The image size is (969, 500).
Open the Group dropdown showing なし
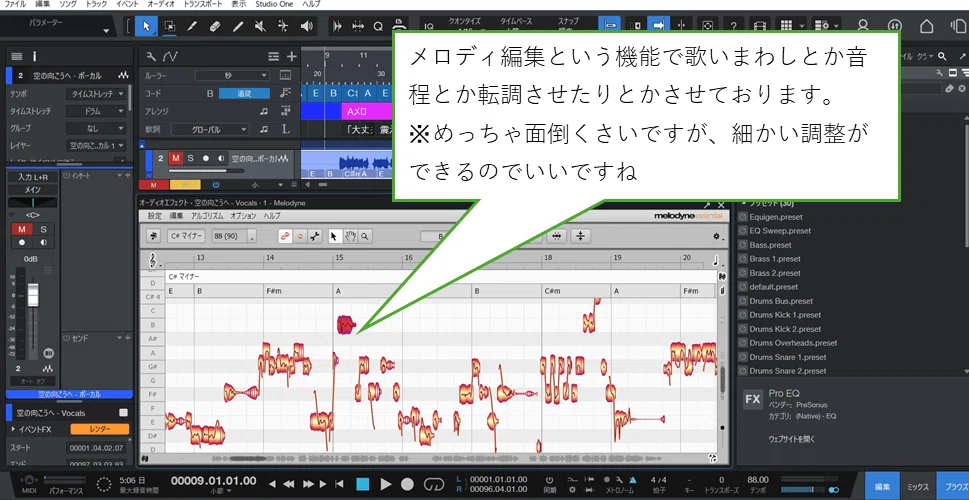click(x=96, y=129)
